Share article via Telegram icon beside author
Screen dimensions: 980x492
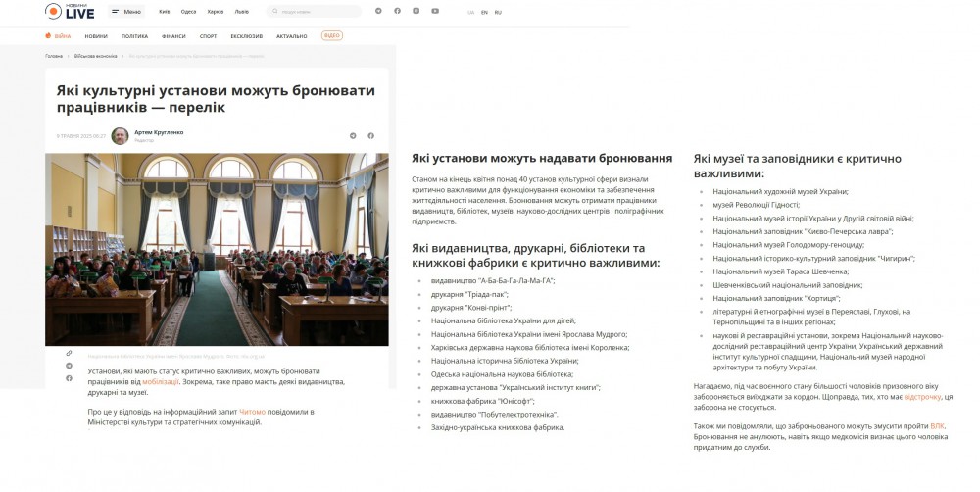point(353,135)
